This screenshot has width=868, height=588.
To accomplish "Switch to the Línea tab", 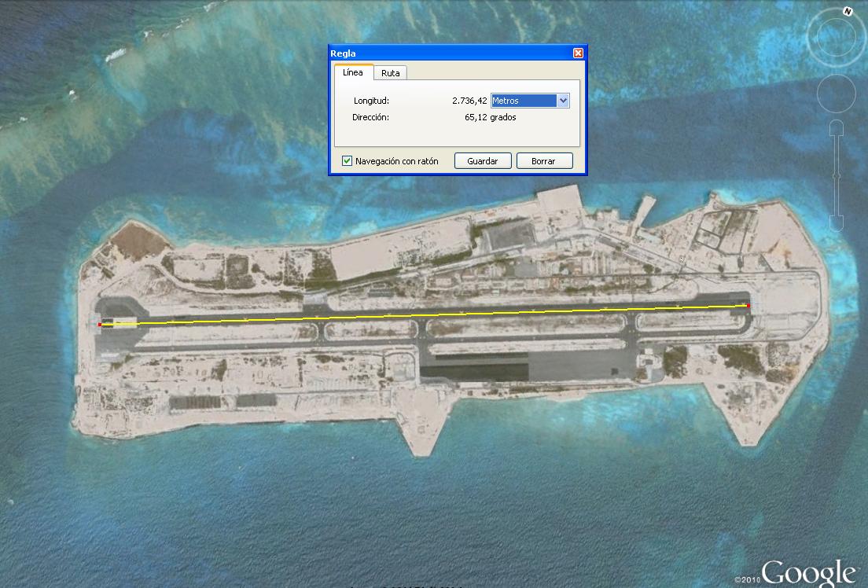I will pos(353,72).
